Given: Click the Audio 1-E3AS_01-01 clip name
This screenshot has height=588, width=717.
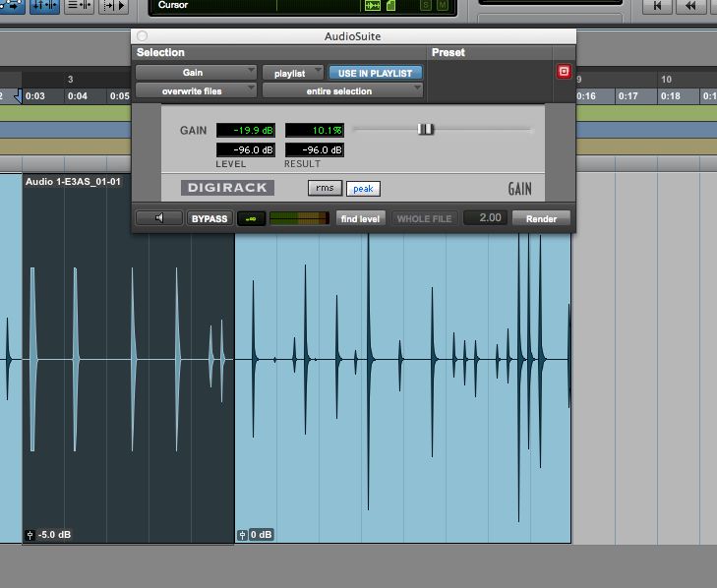Looking at the screenshot, I should click(73, 182).
